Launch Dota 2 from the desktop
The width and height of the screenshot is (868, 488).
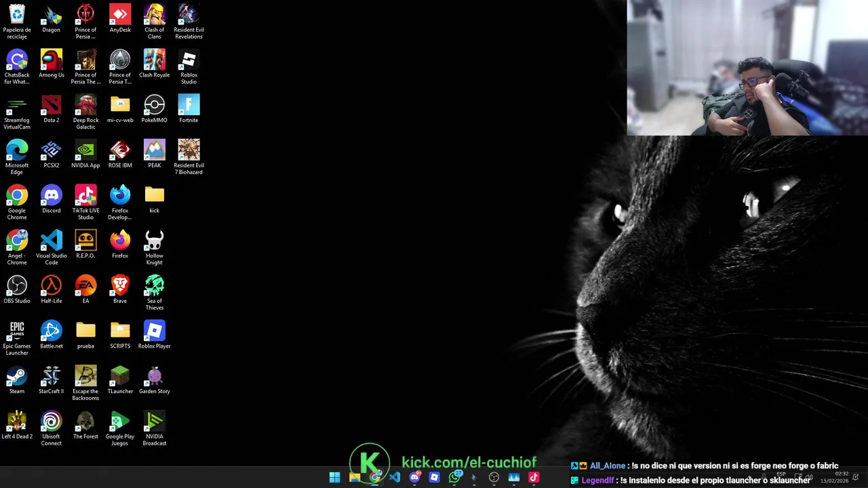[x=52, y=109]
